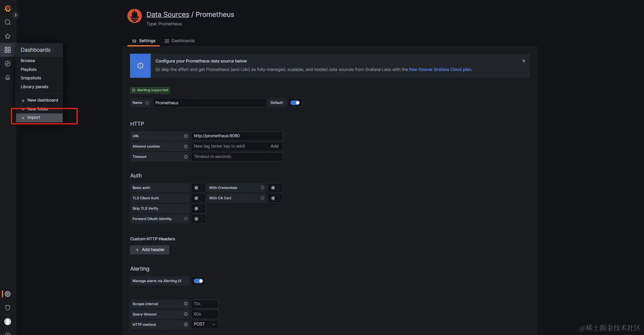
Task: Click the info icon for Scrape interval
Action: click(186, 304)
